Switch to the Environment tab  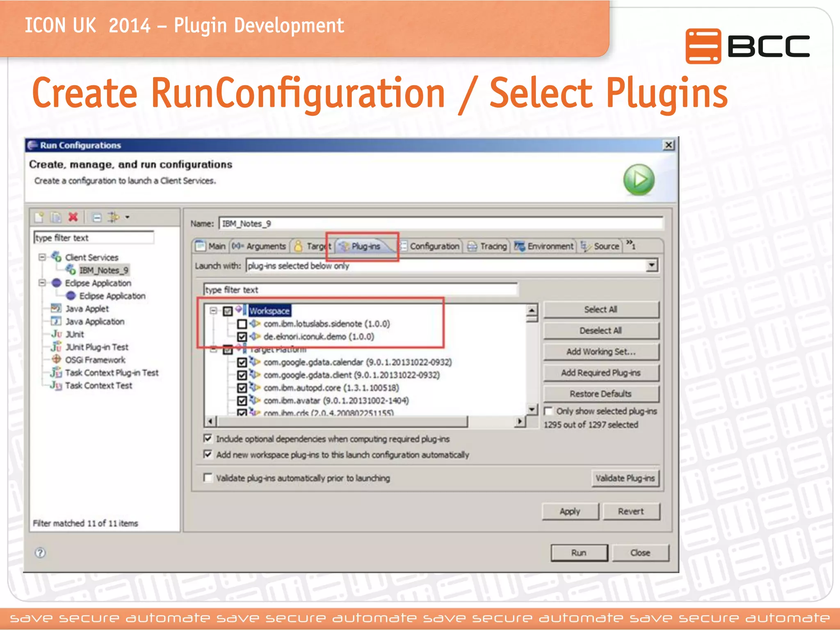[x=544, y=246]
